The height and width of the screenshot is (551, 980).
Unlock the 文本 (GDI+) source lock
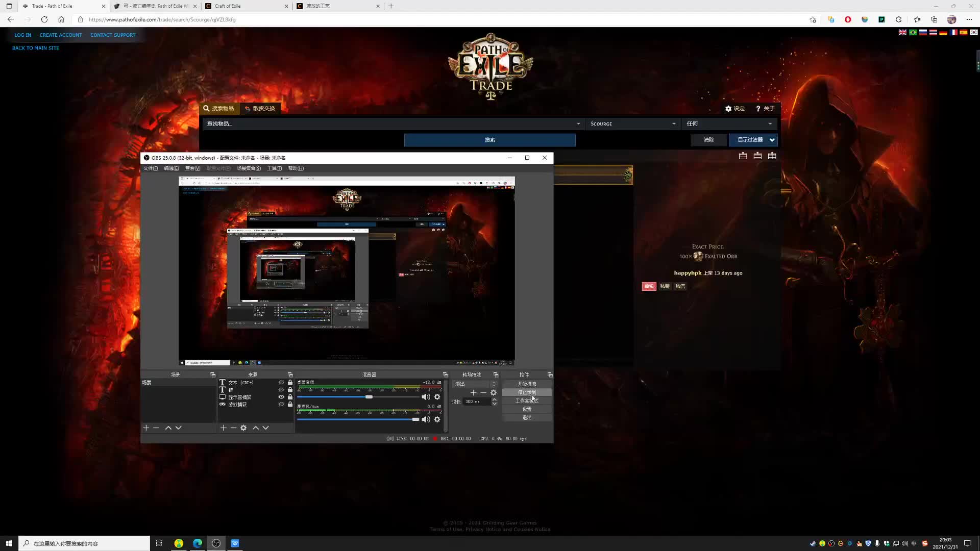point(290,382)
